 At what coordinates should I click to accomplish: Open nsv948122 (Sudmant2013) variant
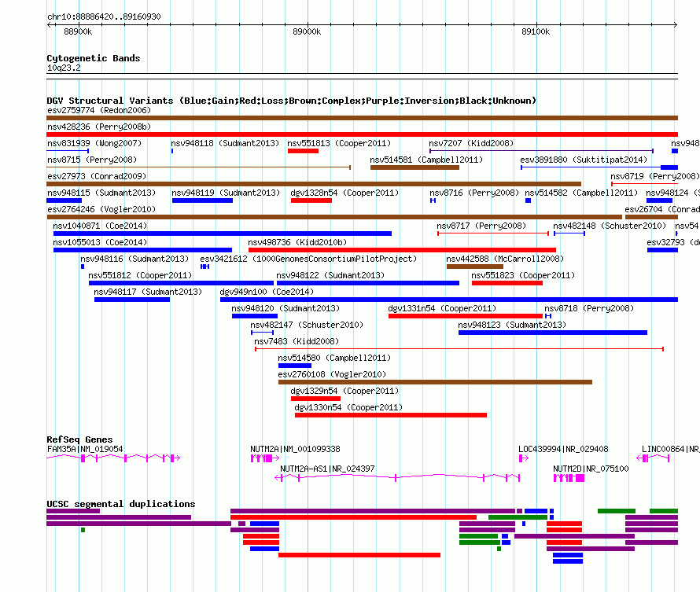click(x=330, y=275)
